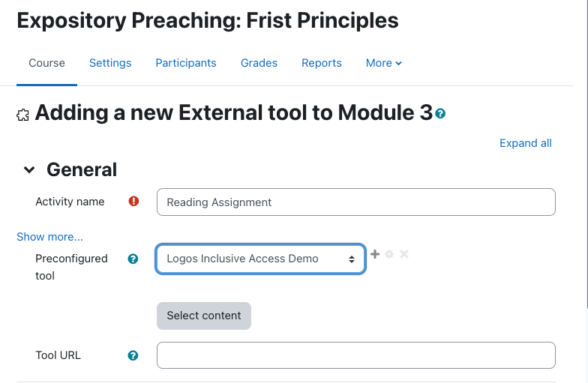The width and height of the screenshot is (588, 383).
Task: Click the puzzle piece External tool icon
Action: coord(22,115)
